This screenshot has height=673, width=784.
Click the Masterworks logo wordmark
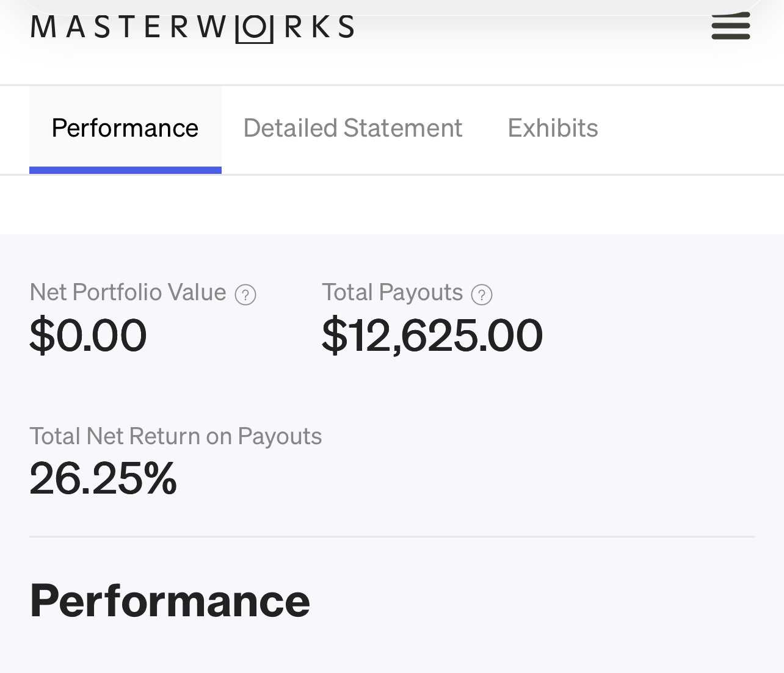tap(192, 27)
